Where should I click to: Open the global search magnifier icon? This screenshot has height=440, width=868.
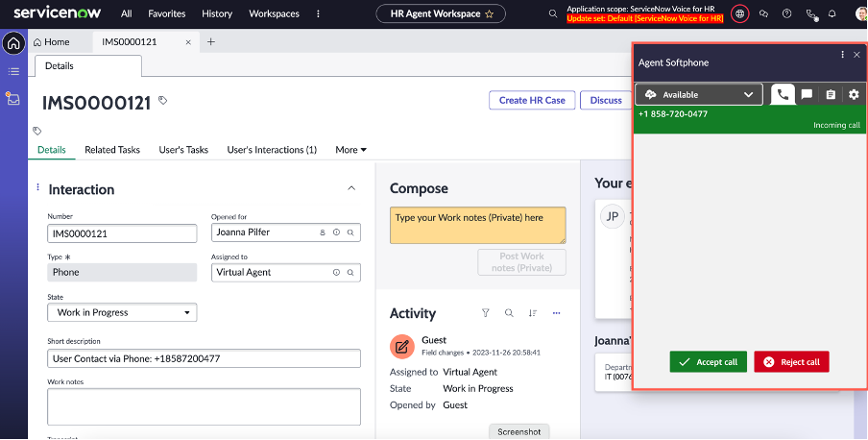click(x=552, y=13)
